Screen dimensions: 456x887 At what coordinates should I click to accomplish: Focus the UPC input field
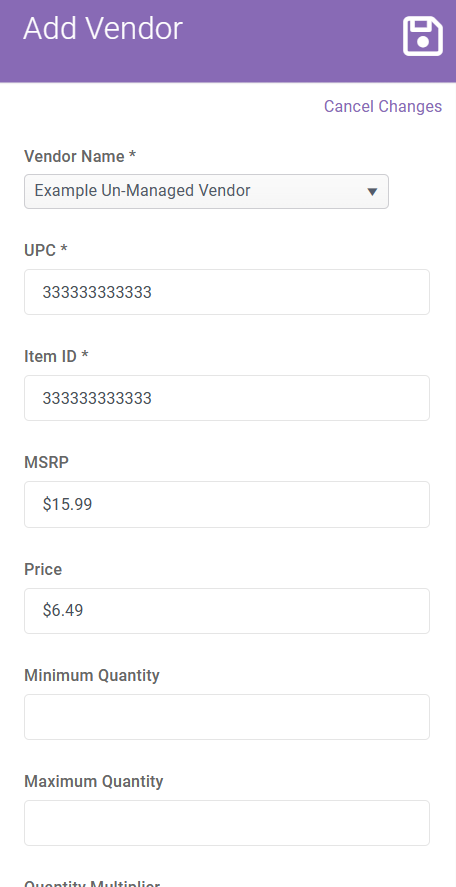coord(227,292)
